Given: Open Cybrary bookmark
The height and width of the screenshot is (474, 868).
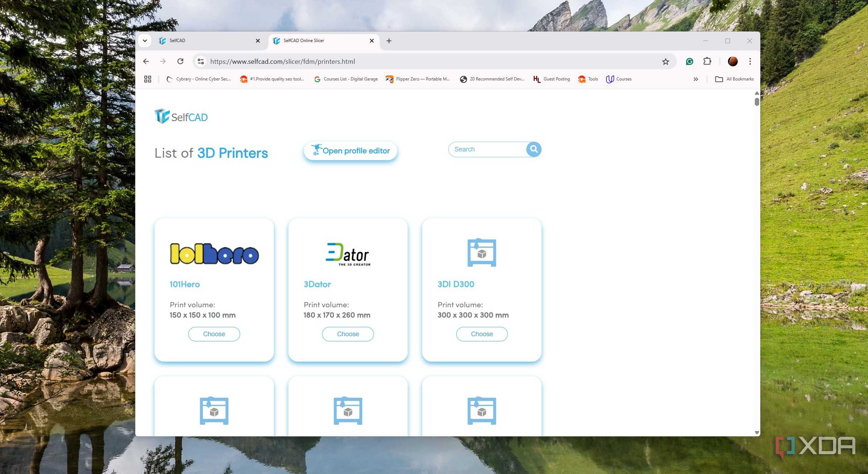Looking at the screenshot, I should pos(198,79).
